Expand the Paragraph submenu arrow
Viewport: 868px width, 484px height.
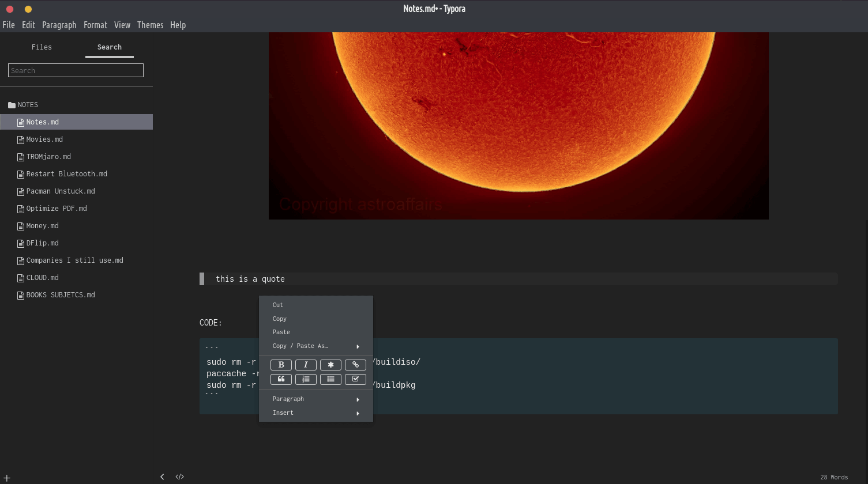[358, 399]
